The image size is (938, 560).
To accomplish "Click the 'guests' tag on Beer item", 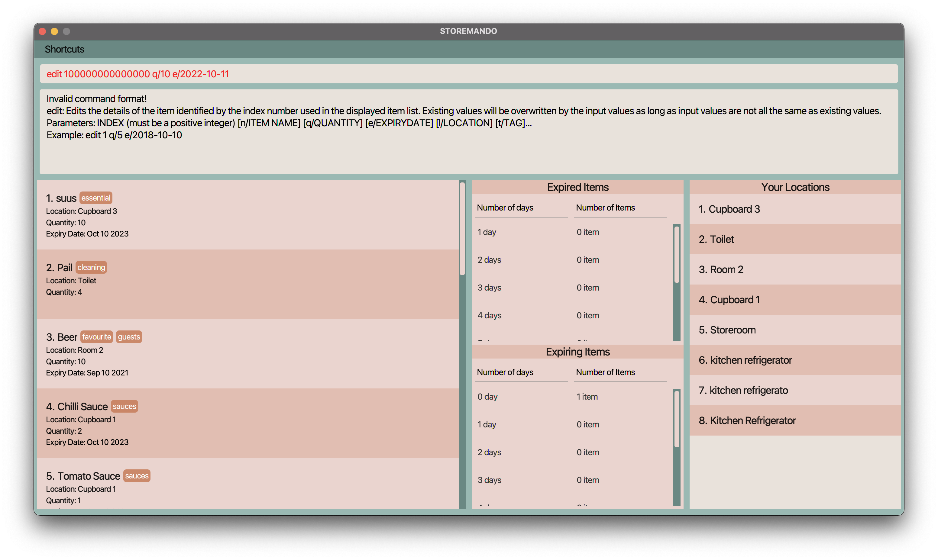I will coord(129,337).
